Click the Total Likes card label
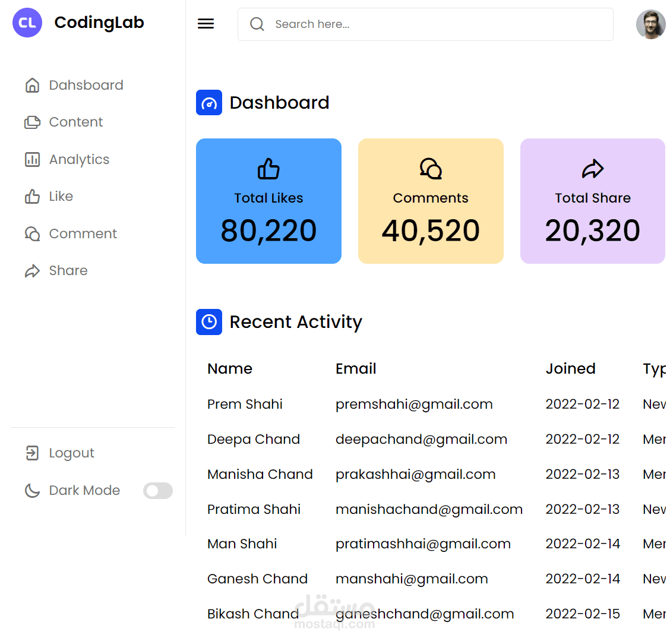This screenshot has width=670, height=644. [268, 198]
